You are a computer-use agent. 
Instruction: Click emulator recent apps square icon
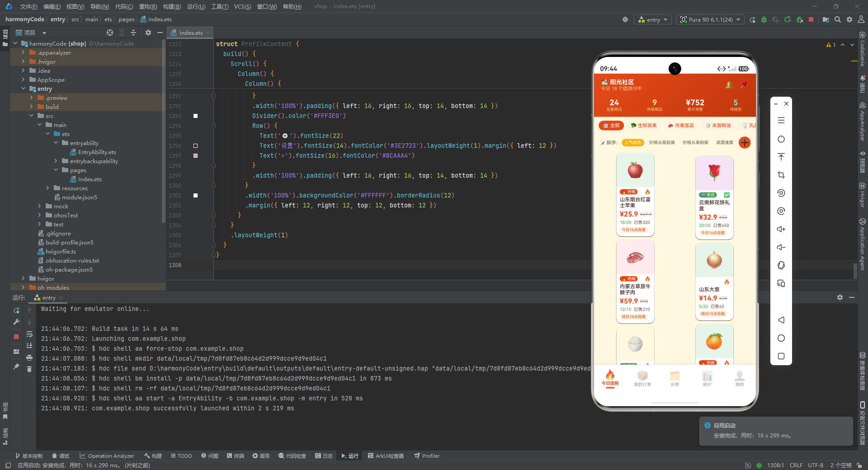click(x=781, y=356)
